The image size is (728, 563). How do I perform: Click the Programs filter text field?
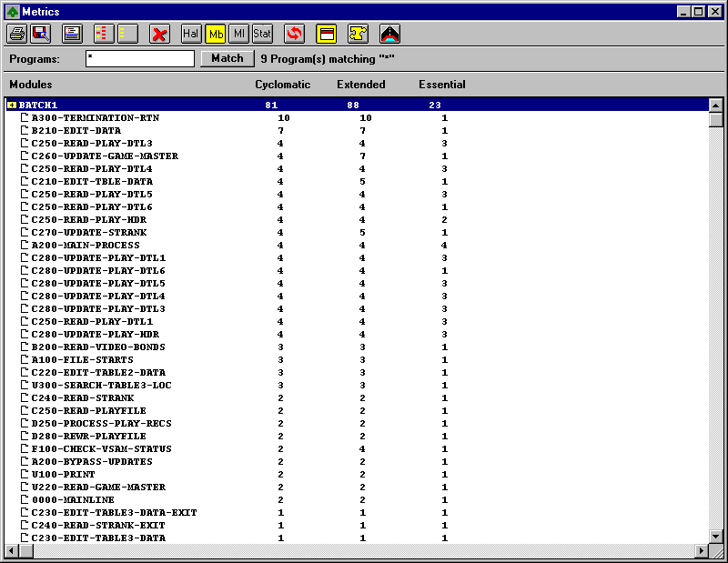pyautogui.click(x=140, y=59)
